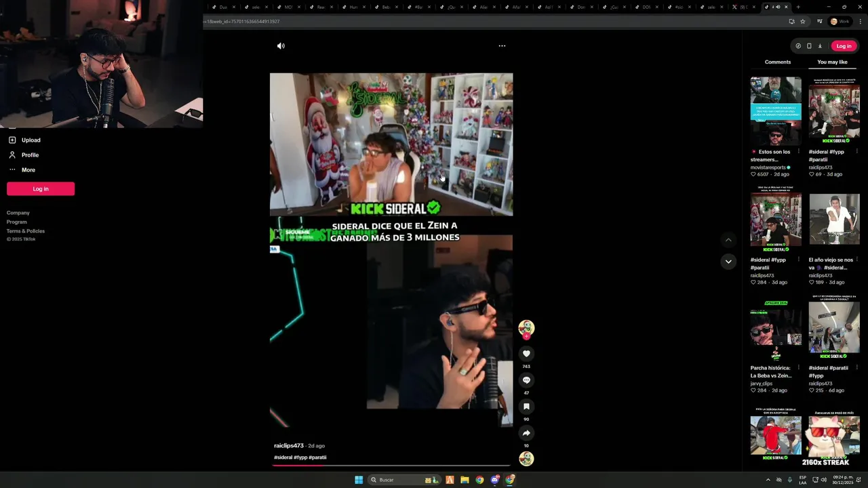Click the TikTok coins circular icon in header pill
The image size is (868, 488).
(x=798, y=46)
